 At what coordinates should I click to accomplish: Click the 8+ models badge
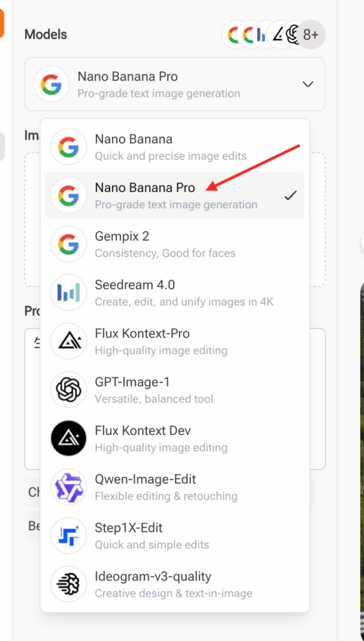pyautogui.click(x=311, y=34)
